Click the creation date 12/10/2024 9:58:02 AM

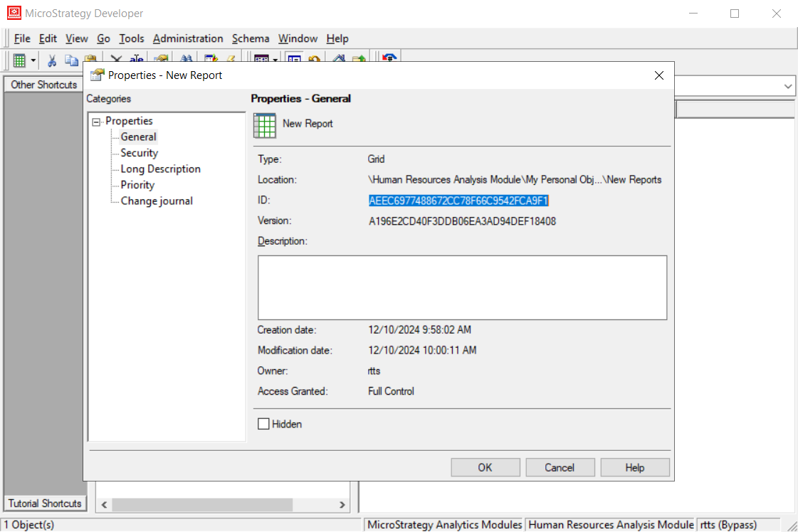click(420, 329)
